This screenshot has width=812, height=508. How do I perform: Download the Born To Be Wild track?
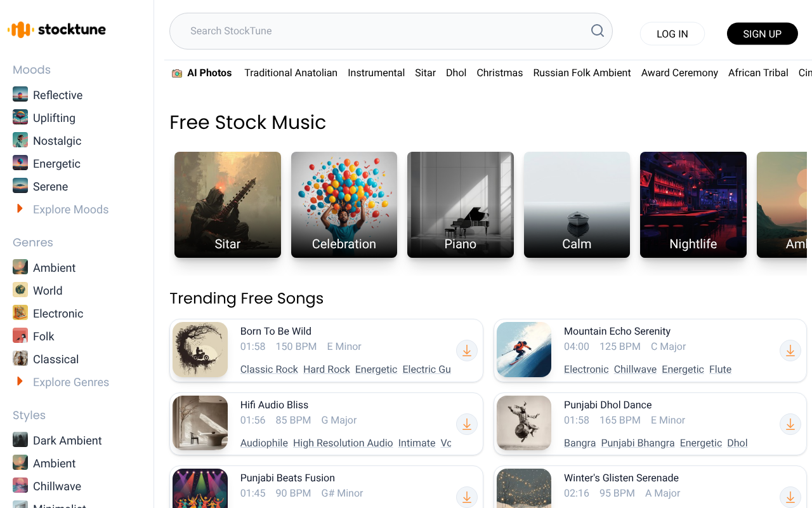[x=467, y=351]
